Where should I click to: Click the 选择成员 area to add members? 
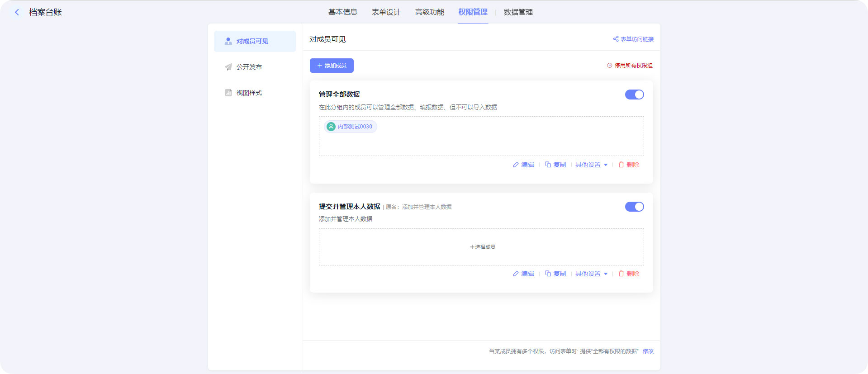[482, 247]
